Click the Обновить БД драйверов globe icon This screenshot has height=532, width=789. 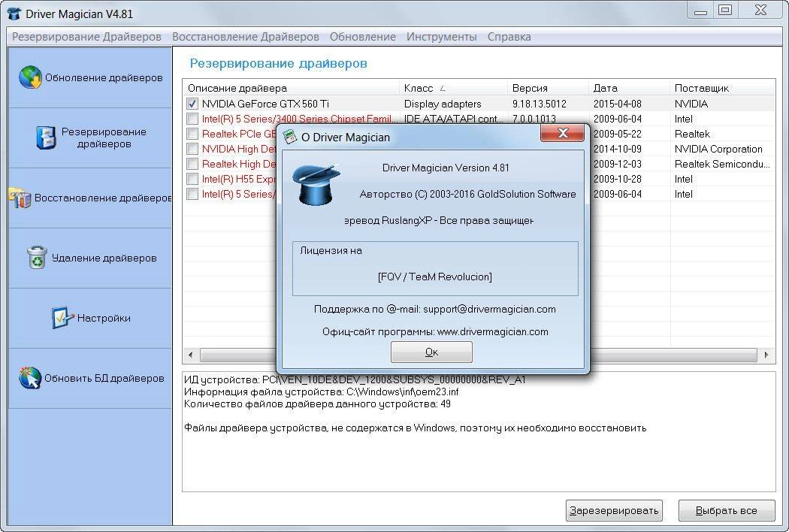click(x=30, y=377)
